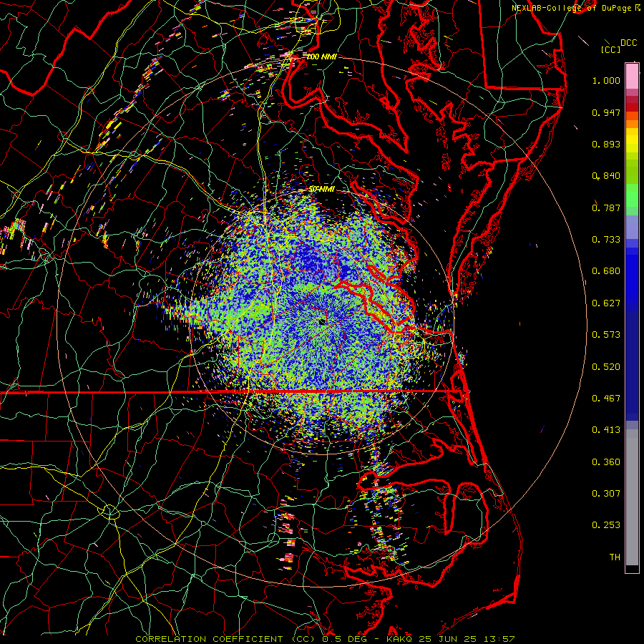The width and height of the screenshot is (644, 644).
Task: Select the 0.627 scale value
Action: 606,303
